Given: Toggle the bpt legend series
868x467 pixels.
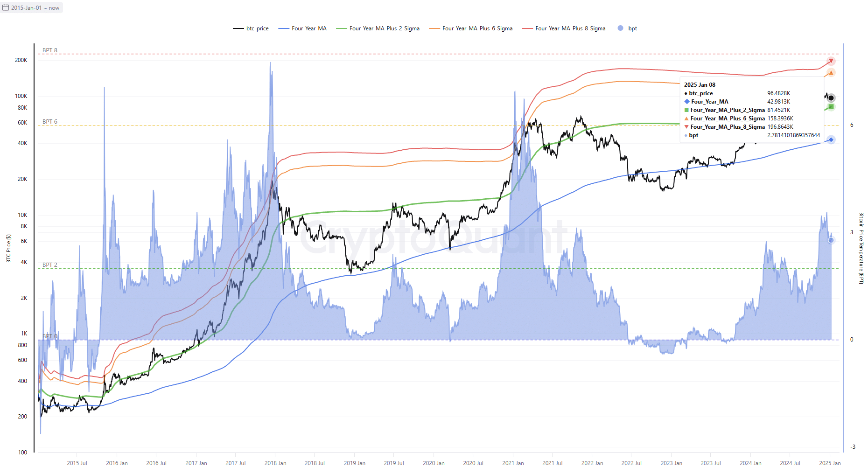Looking at the screenshot, I should tap(627, 28).
